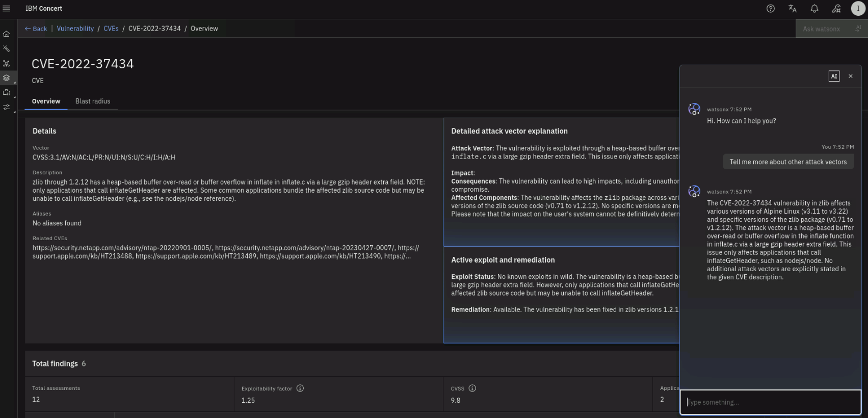
Task: Switch to the Blast radius tab
Action: [93, 101]
